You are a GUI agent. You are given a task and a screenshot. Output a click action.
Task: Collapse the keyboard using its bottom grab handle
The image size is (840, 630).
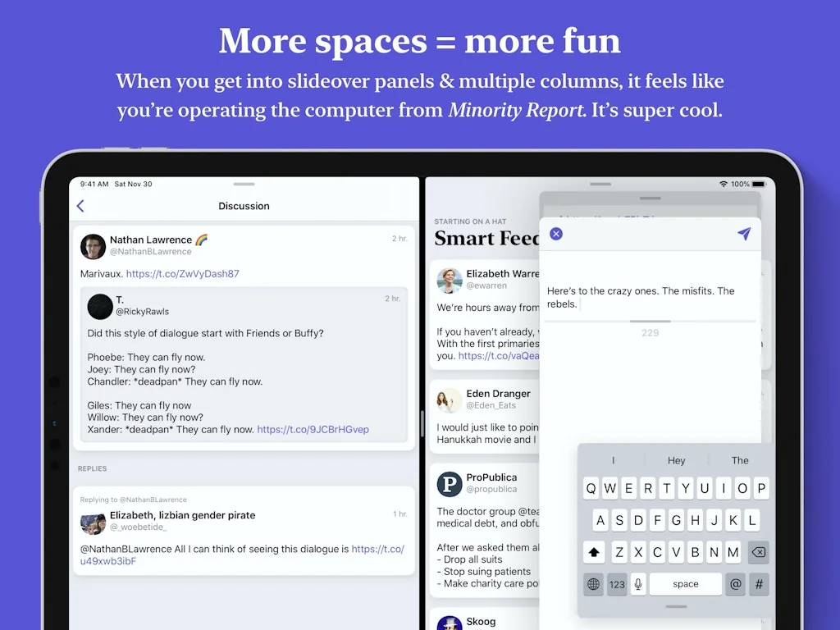[675, 608]
